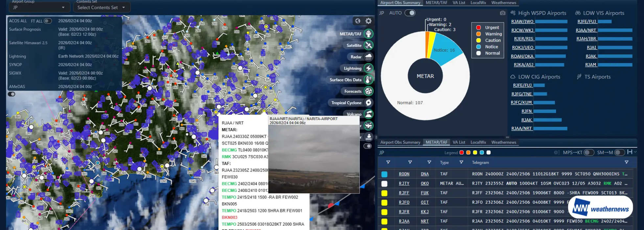Image resolution: width=644 pixels, height=230 pixels.
Task: Open the OKO code link
Action: pos(425,184)
